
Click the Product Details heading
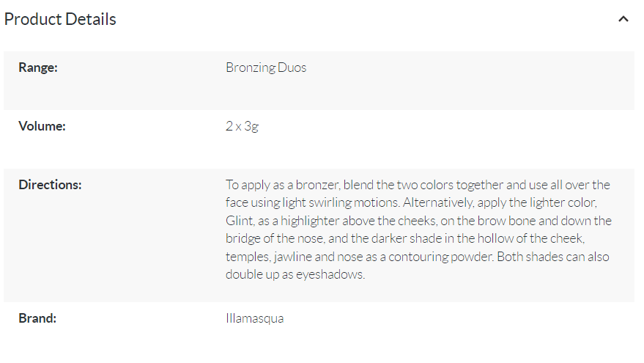(x=60, y=19)
